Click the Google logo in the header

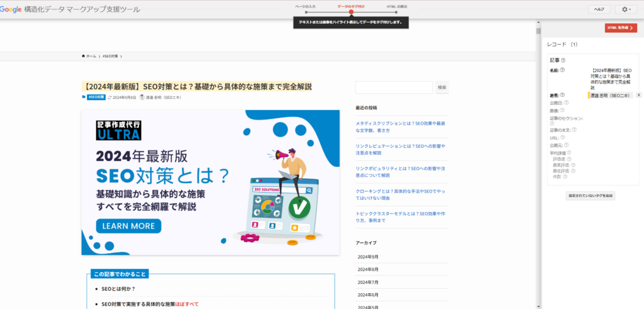[11, 9]
